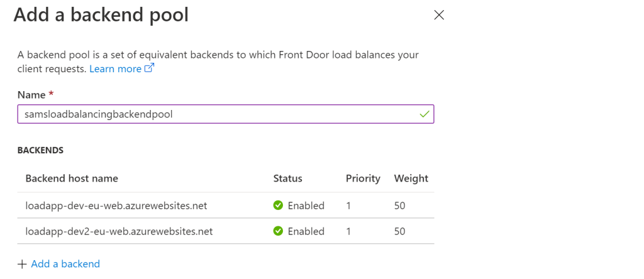The height and width of the screenshot is (279, 644).
Task: Click the Priority column header
Action: [363, 178]
